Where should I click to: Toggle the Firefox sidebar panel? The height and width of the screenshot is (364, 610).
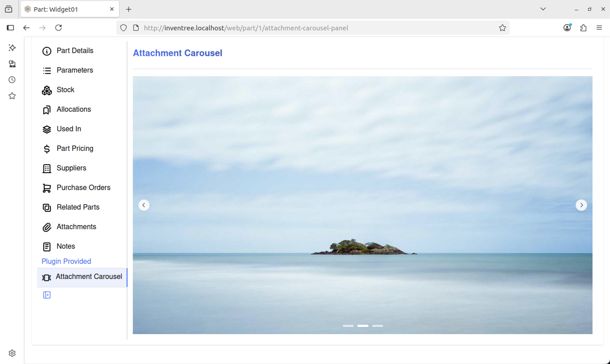10,28
